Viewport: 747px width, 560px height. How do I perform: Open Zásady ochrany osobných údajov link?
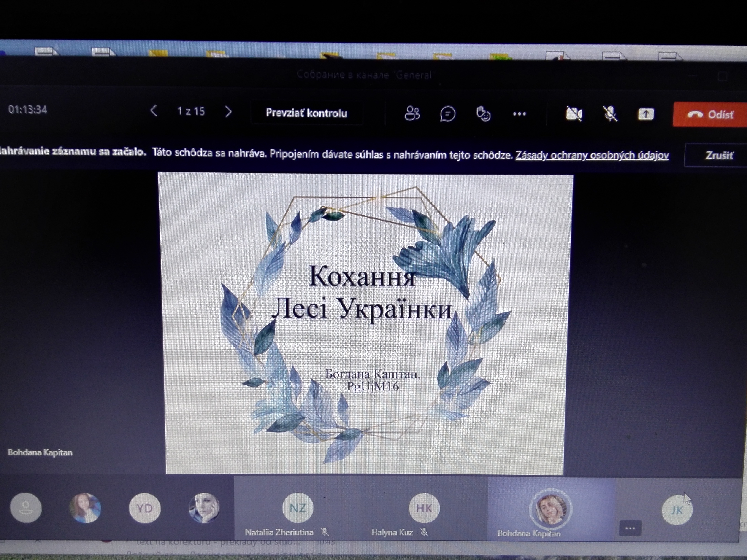tap(592, 155)
